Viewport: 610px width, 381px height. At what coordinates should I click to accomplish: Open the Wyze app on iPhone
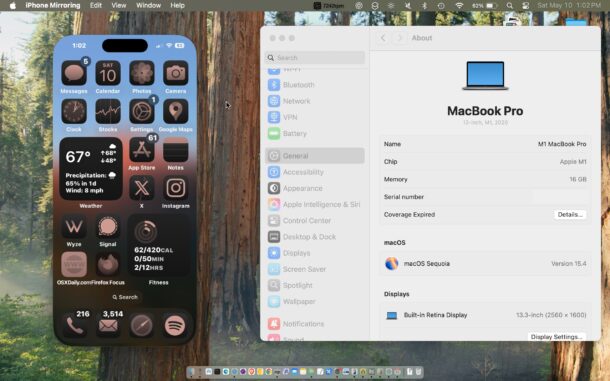point(74,226)
